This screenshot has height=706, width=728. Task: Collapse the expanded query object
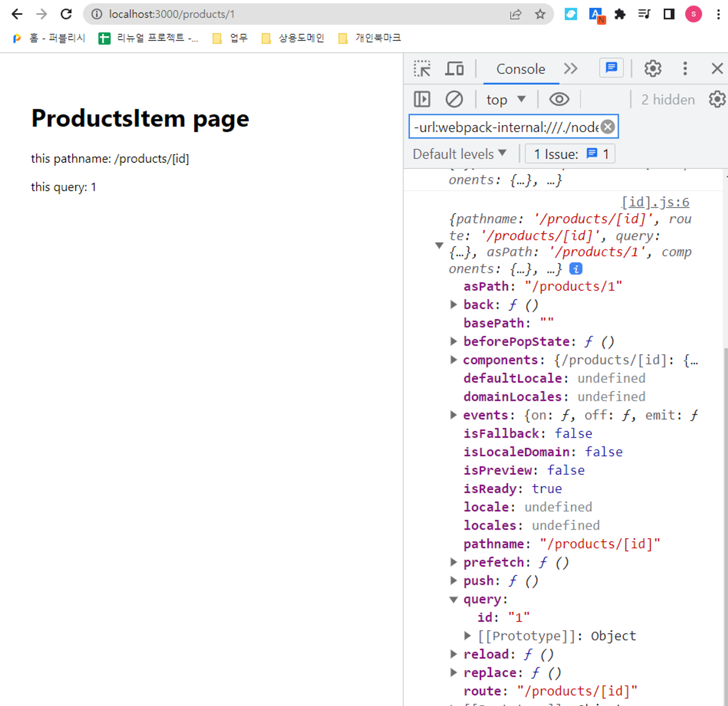(454, 599)
